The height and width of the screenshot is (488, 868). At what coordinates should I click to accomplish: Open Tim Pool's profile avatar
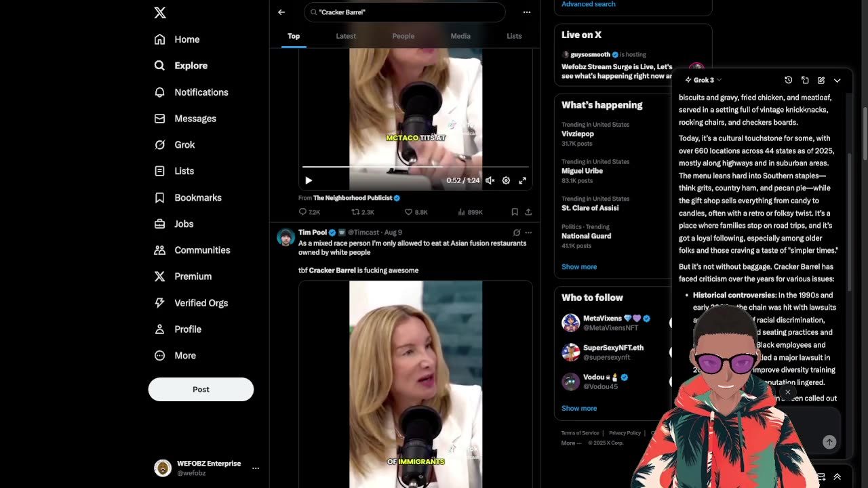click(285, 237)
